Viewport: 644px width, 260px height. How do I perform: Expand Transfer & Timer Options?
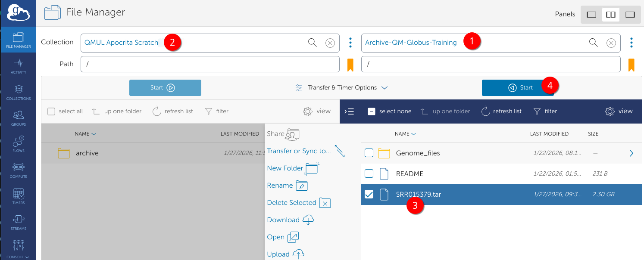(341, 88)
